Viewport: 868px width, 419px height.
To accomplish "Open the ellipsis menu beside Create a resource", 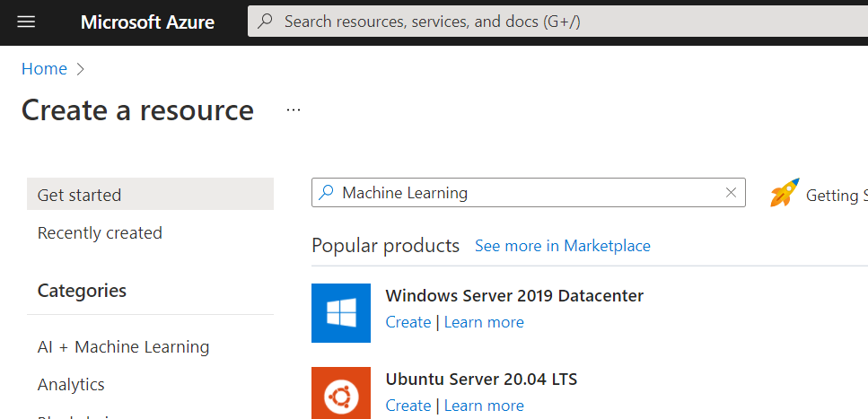I will [x=294, y=110].
